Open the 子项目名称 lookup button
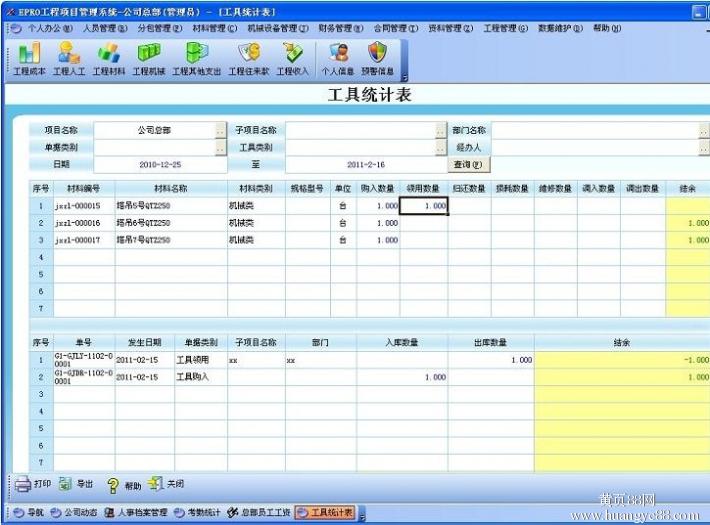This screenshot has height=525, width=710. point(441,131)
